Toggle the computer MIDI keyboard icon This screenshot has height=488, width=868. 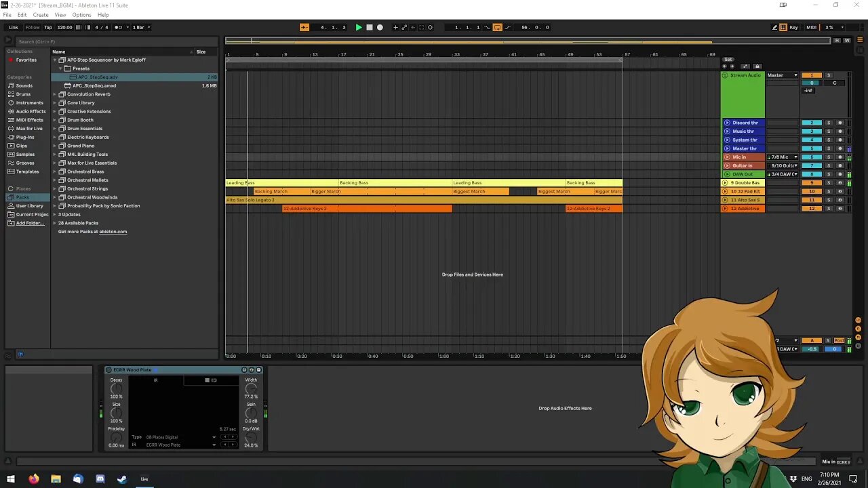pos(783,27)
